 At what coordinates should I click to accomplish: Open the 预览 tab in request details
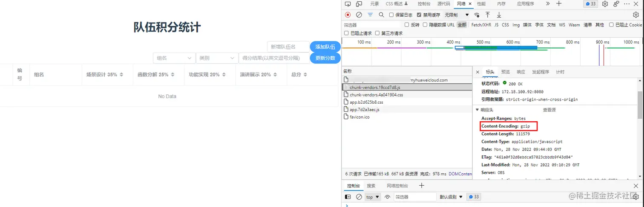click(x=505, y=72)
